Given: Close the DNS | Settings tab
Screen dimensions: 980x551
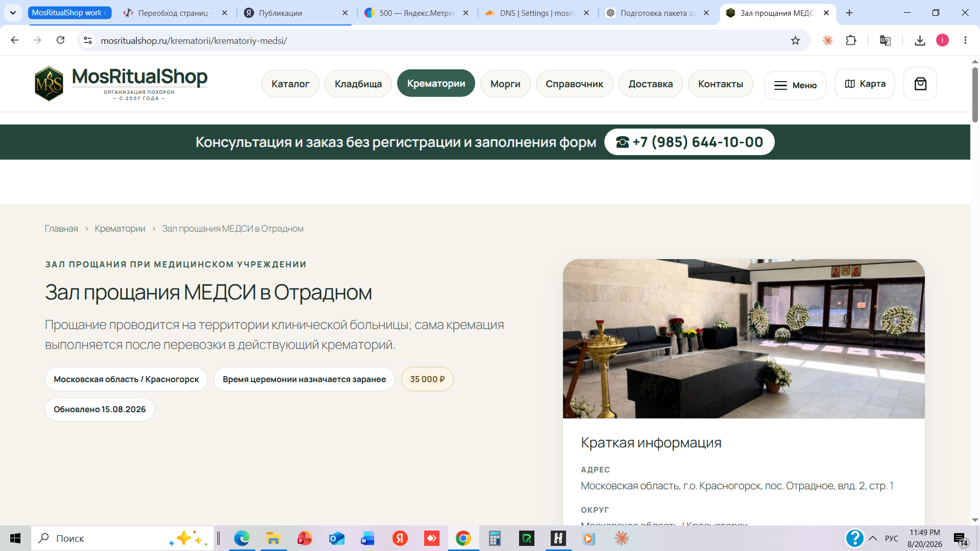Looking at the screenshot, I should click(586, 13).
